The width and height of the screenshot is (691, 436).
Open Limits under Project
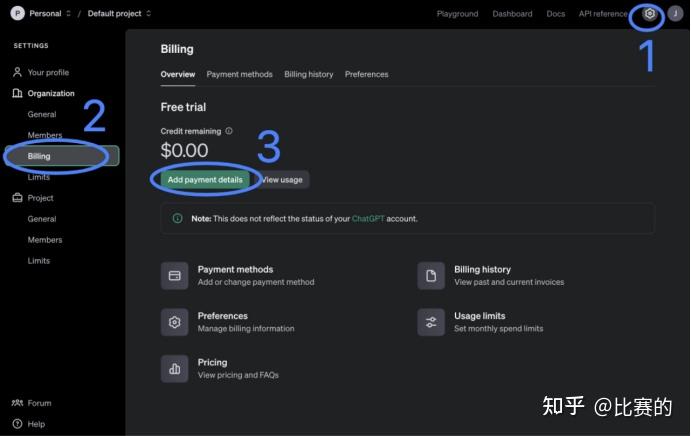click(39, 261)
